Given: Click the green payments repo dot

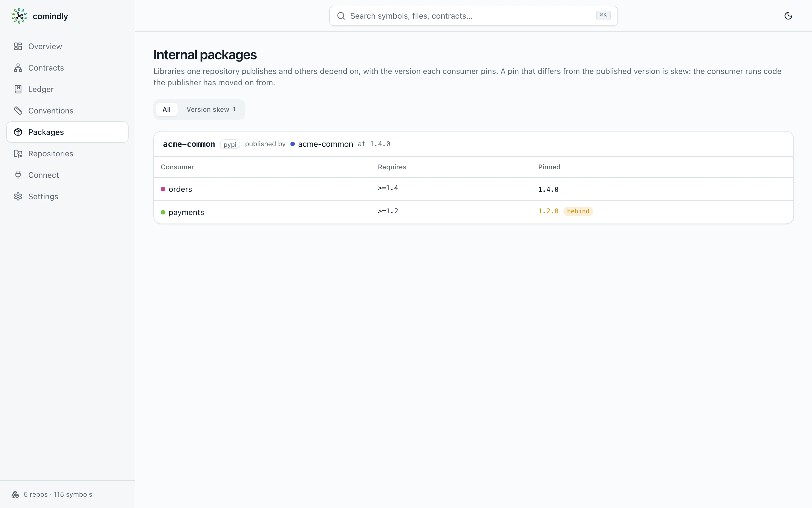Looking at the screenshot, I should pos(163,212).
